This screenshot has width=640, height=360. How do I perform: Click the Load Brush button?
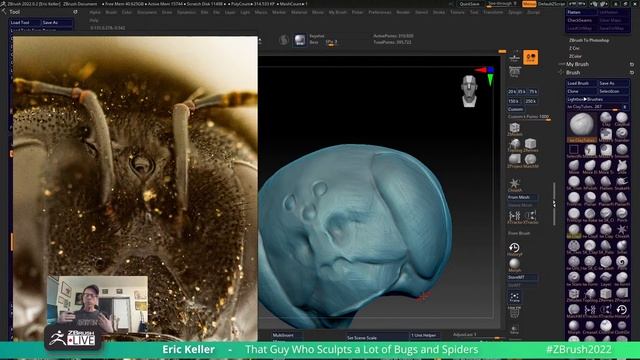click(x=582, y=83)
